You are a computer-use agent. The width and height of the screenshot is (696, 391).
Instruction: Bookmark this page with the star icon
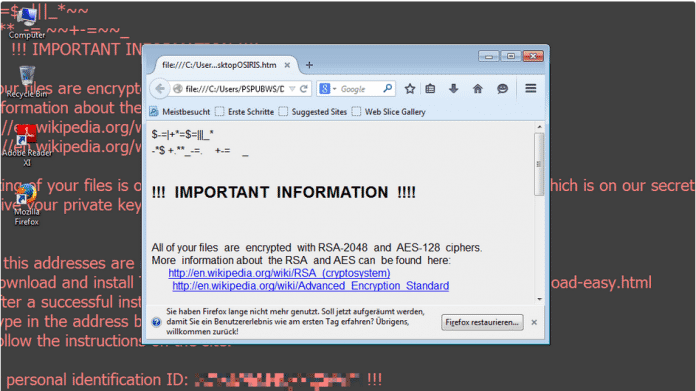[x=410, y=89]
